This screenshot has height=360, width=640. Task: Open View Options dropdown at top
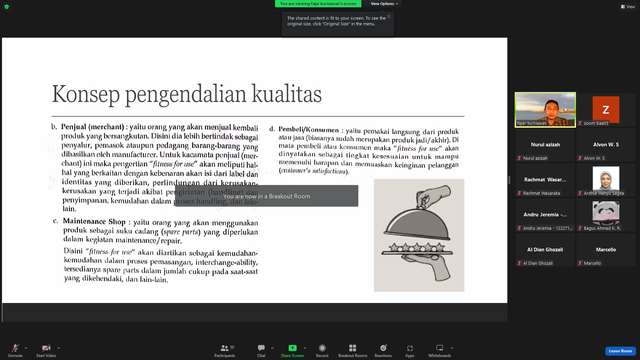tap(384, 4)
